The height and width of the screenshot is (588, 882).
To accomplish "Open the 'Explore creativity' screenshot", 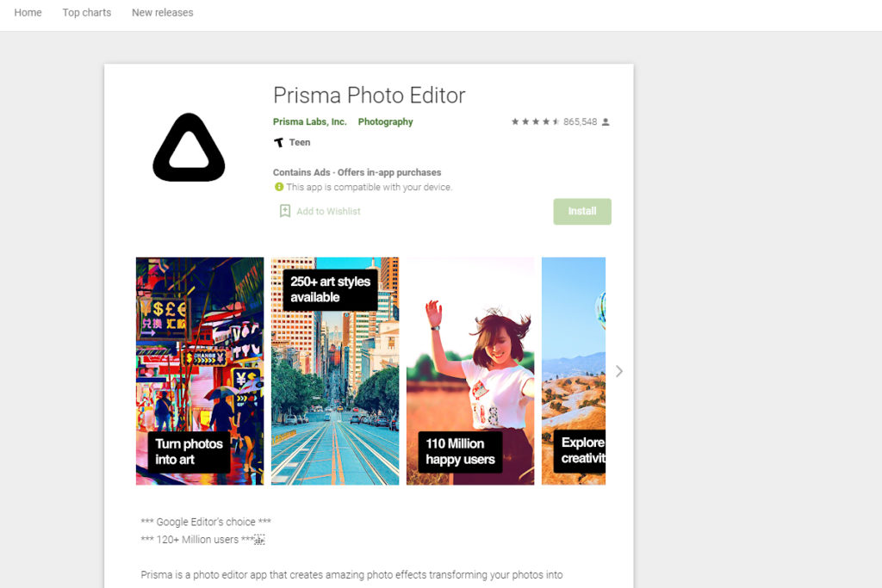I will pyautogui.click(x=574, y=371).
